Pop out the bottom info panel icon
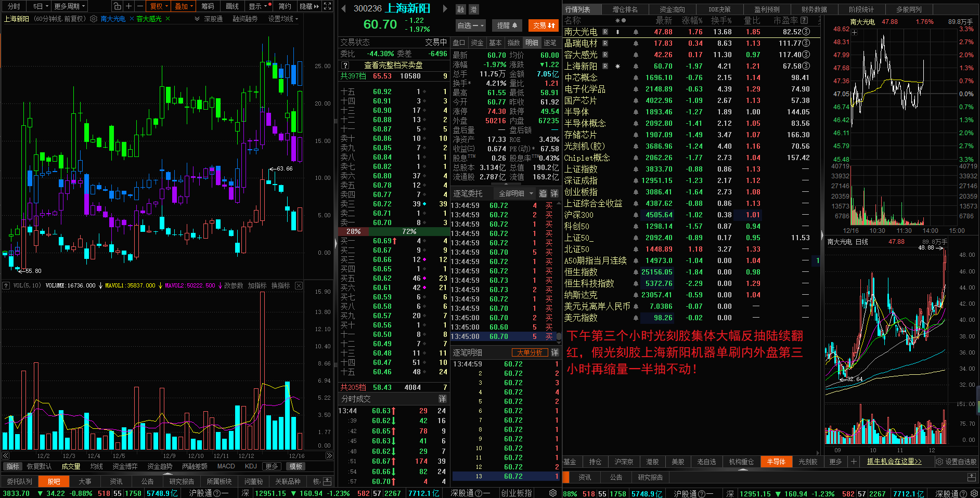This screenshot has width=980, height=498. (x=327, y=481)
